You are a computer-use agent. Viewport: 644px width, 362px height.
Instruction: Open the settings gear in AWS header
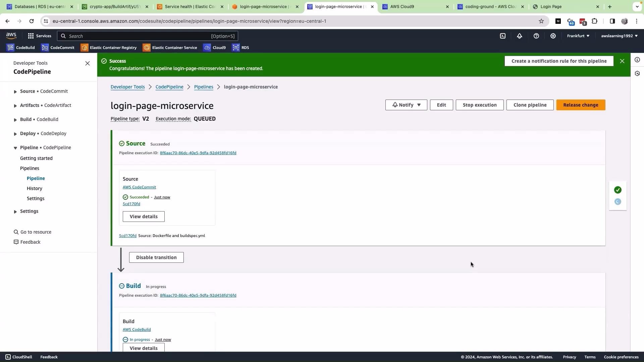tap(553, 36)
